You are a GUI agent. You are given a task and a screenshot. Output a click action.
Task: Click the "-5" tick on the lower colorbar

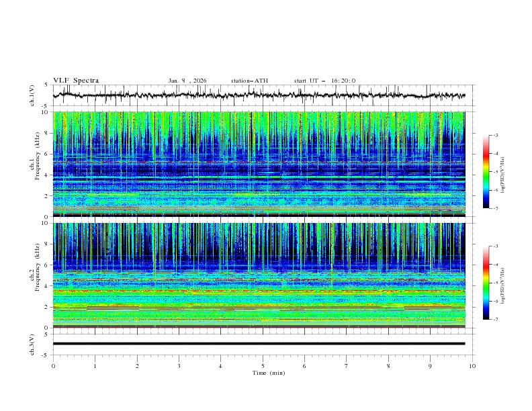(x=496, y=283)
